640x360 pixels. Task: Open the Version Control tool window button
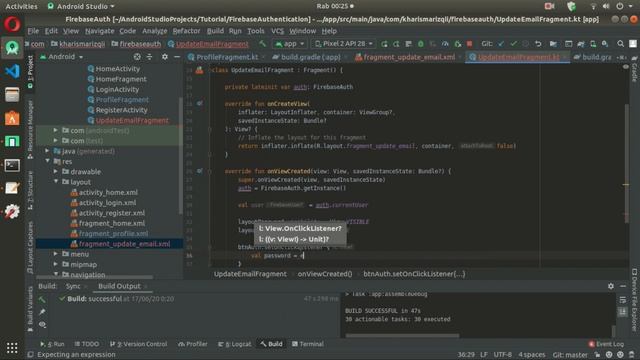click(138, 344)
